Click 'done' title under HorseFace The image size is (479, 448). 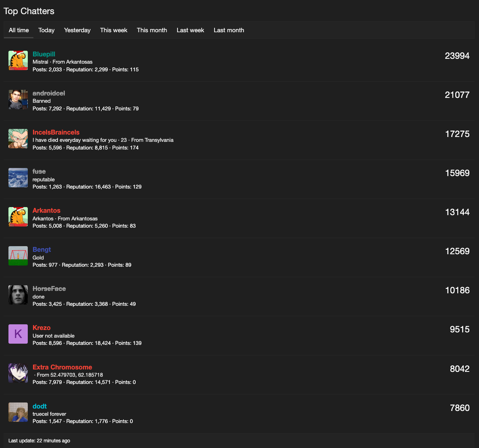39,297
